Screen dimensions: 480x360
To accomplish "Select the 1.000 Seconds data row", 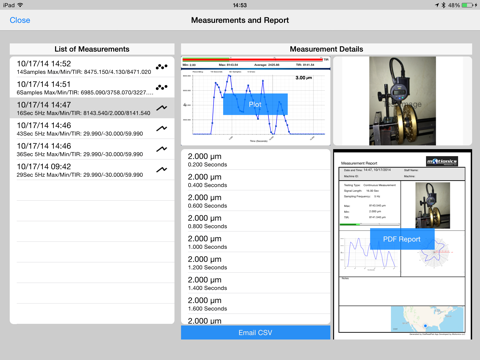I will pyautogui.click(x=255, y=242).
